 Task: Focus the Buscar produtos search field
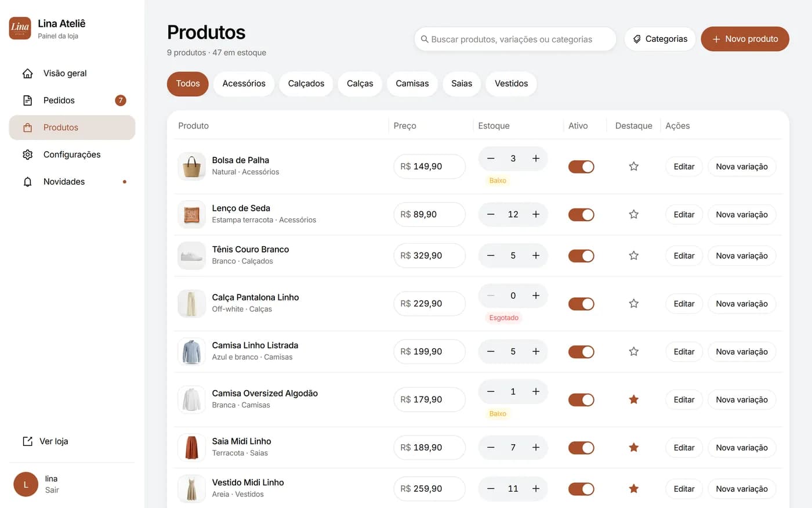point(515,39)
